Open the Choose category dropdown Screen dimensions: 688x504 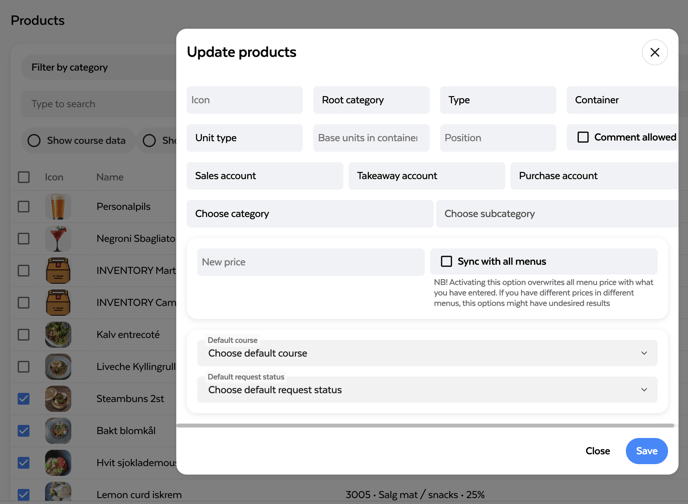(x=310, y=214)
